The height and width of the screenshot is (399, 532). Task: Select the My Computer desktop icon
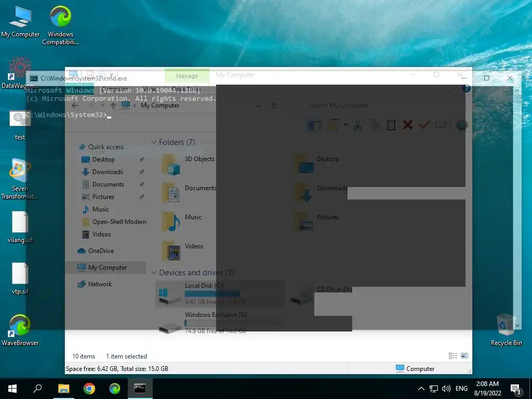pyautogui.click(x=20, y=21)
